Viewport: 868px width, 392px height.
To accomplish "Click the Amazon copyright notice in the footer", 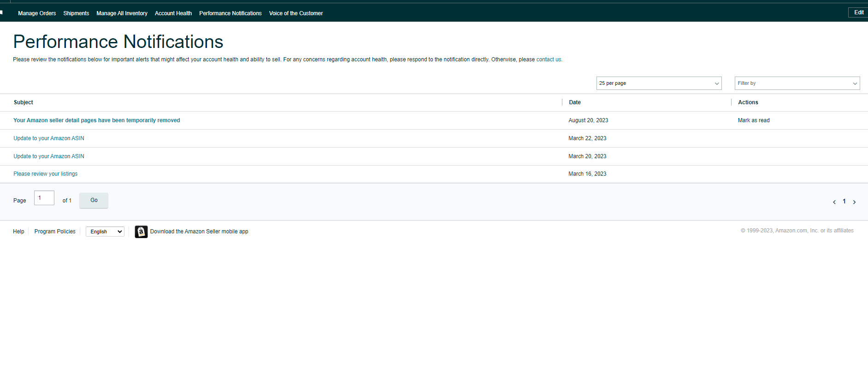I will pos(797,231).
